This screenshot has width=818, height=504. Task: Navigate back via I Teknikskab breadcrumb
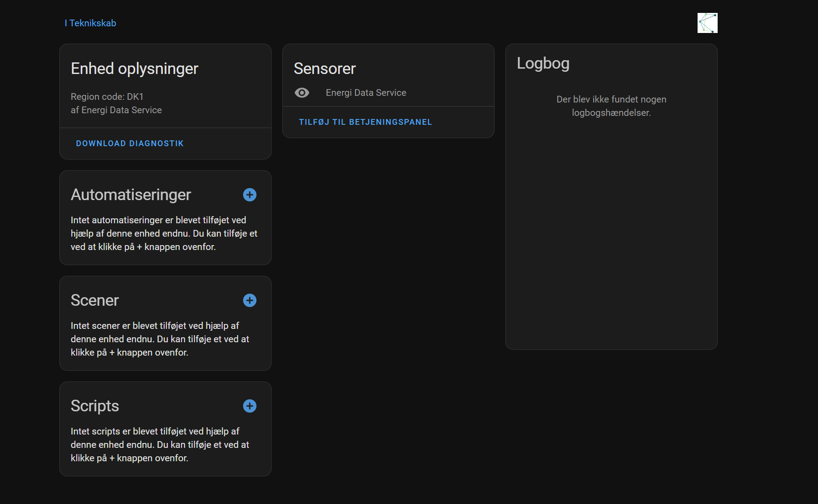click(91, 23)
